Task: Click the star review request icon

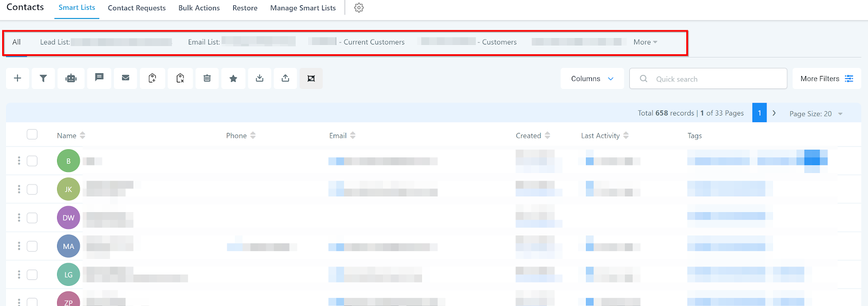Action: click(x=233, y=78)
